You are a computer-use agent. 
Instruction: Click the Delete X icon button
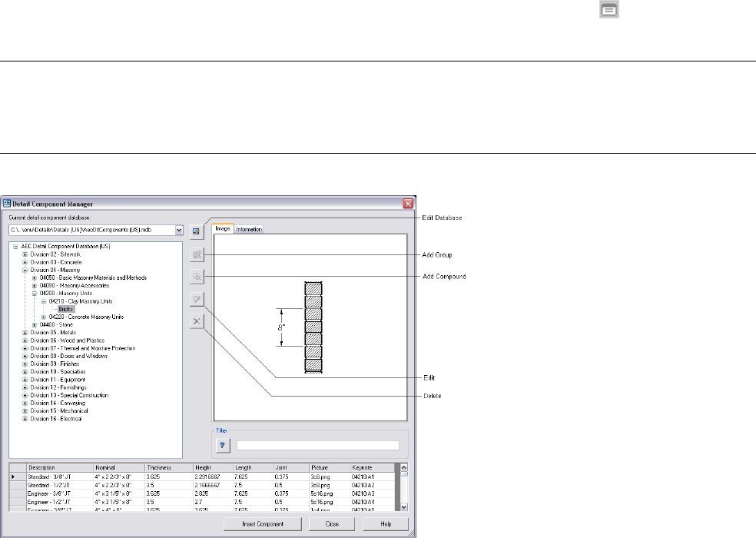coord(197,321)
